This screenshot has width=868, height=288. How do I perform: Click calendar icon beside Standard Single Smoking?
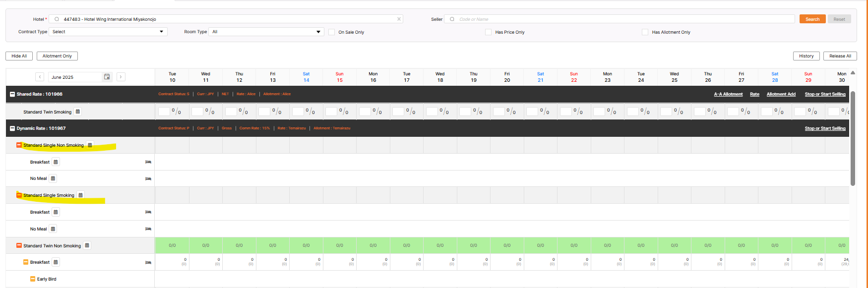pos(80,195)
